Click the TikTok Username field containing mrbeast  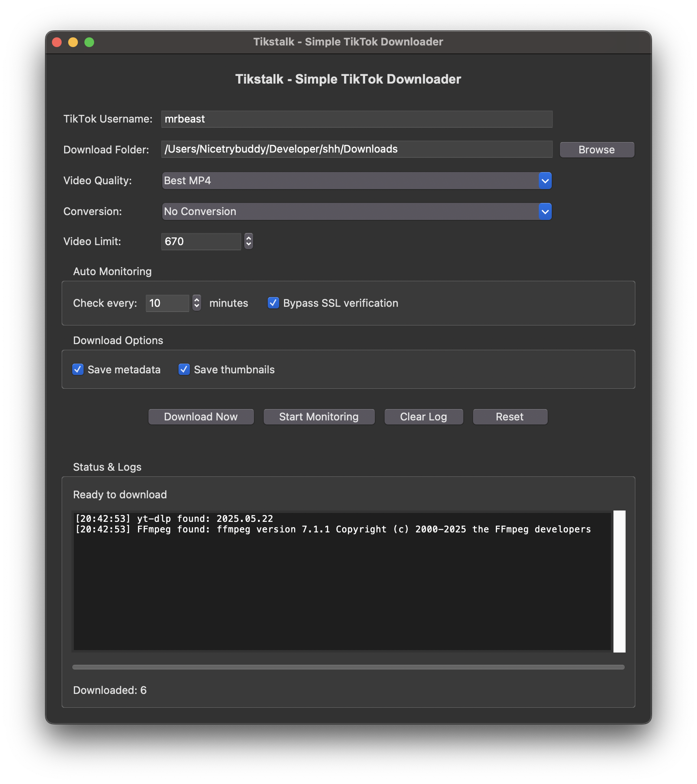click(x=357, y=119)
